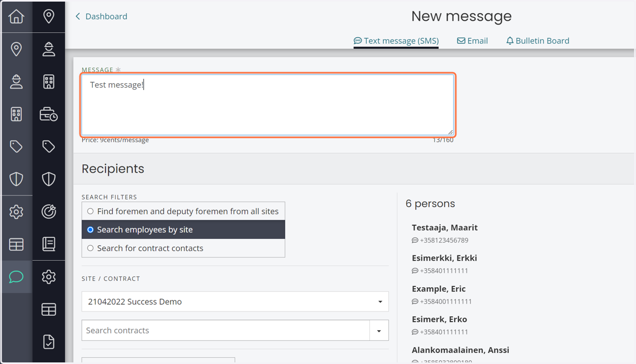Open the shield icon in the gray navigation rail
The image size is (636, 364).
[x=16, y=179]
